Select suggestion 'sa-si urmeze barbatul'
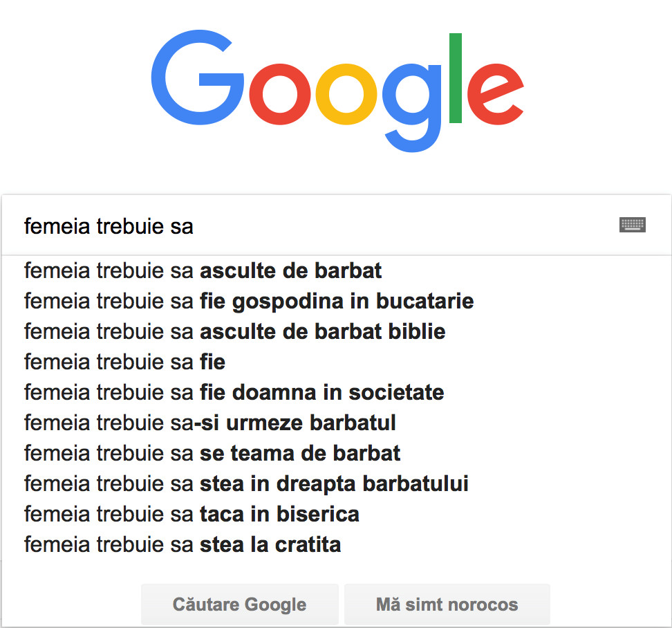The width and height of the screenshot is (672, 628). pyautogui.click(x=210, y=423)
